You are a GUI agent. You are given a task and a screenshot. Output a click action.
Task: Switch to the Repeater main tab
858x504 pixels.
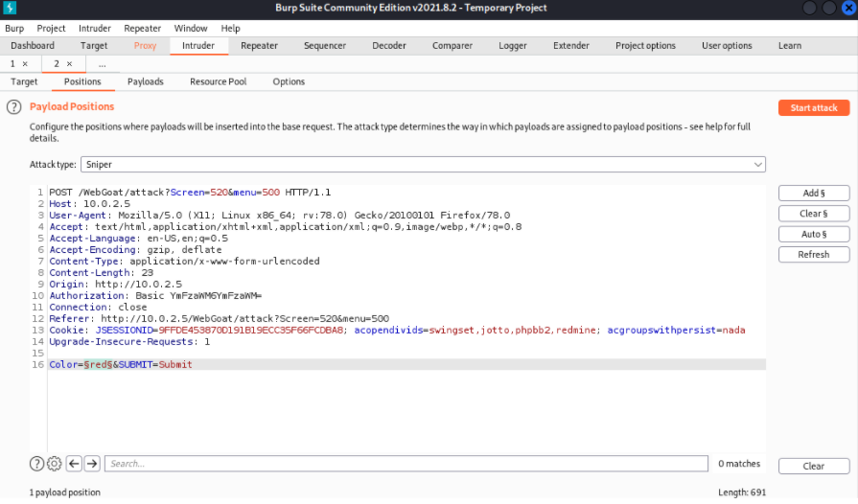(259, 46)
